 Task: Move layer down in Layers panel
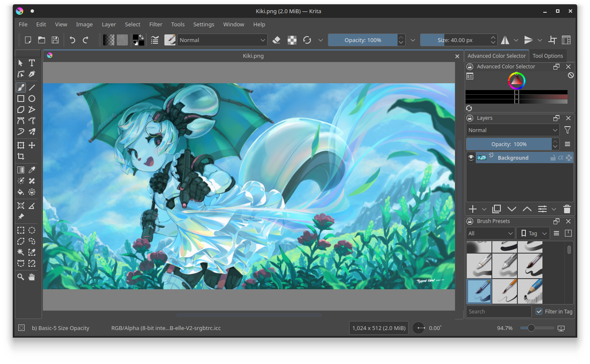(512, 209)
